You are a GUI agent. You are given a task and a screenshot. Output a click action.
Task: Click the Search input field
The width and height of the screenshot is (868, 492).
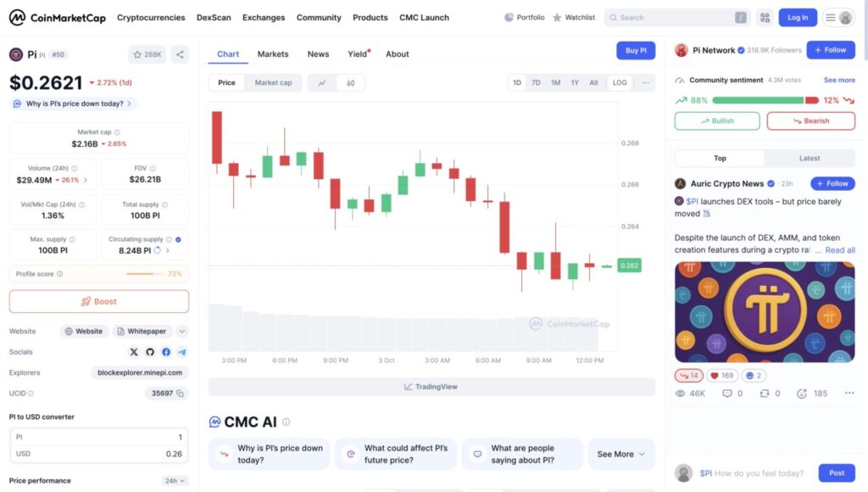point(673,17)
